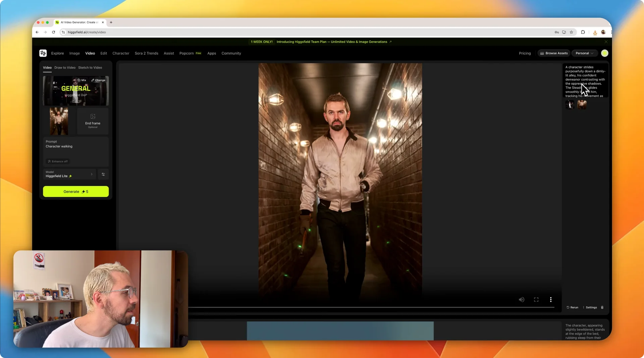Image resolution: width=644 pixels, height=358 pixels.
Task: Click End frame upload placeholder
Action: coord(93,121)
